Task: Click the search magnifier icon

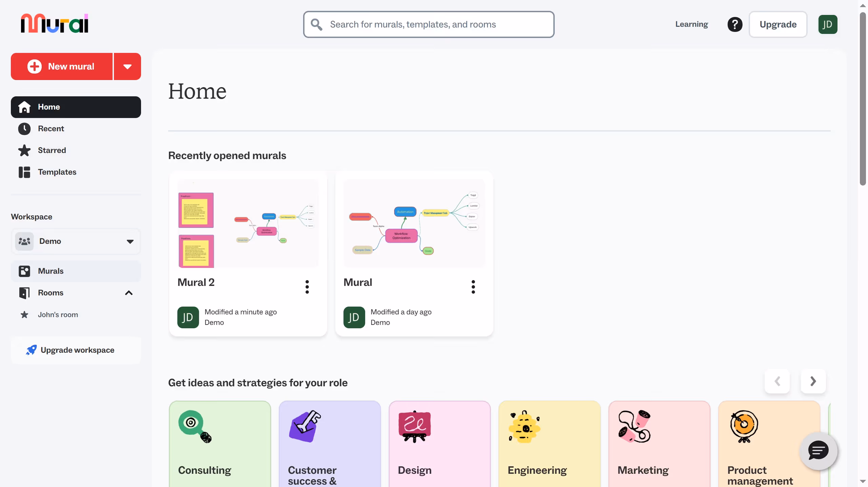Action: (317, 24)
